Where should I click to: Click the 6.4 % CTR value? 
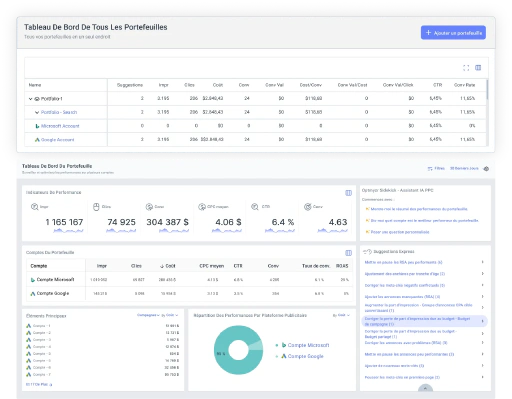(x=283, y=222)
